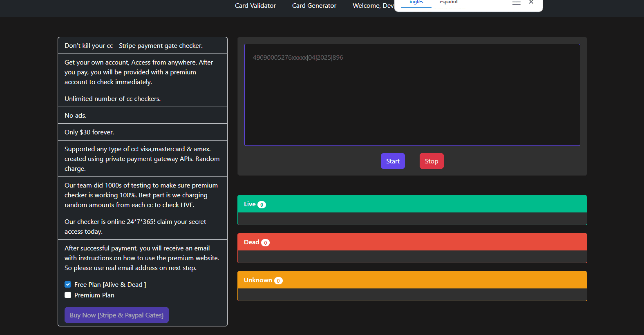Image resolution: width=644 pixels, height=335 pixels.
Task: Click the Live results count badge
Action: tap(262, 205)
